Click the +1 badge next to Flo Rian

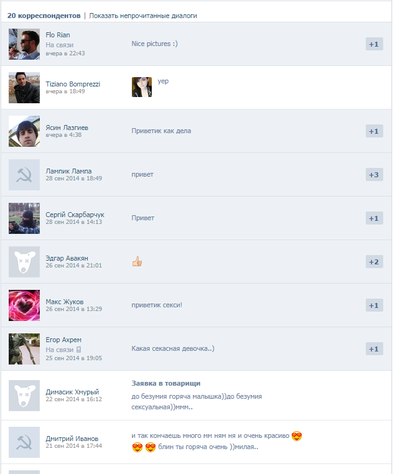(x=374, y=44)
